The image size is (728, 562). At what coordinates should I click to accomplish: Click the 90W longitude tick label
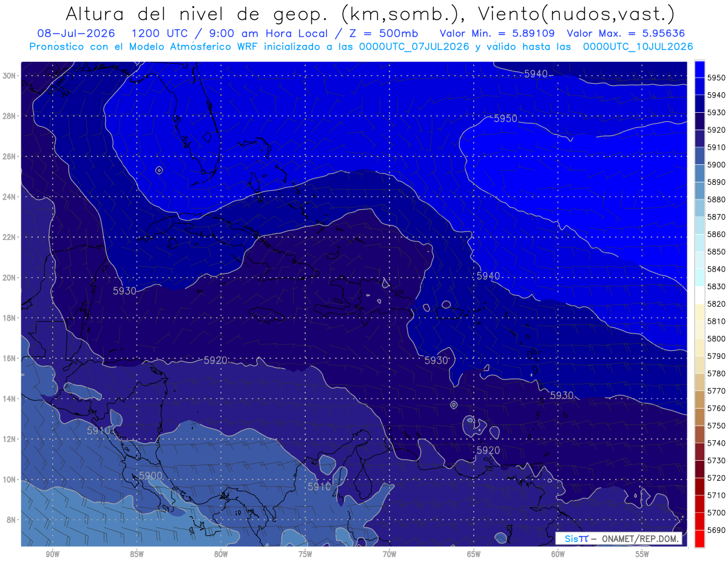(52, 554)
